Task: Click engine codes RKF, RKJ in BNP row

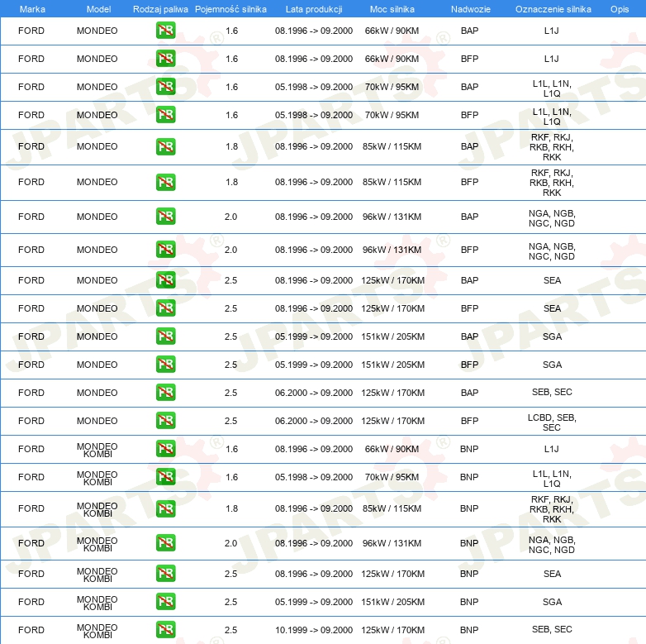Action: click(x=552, y=509)
